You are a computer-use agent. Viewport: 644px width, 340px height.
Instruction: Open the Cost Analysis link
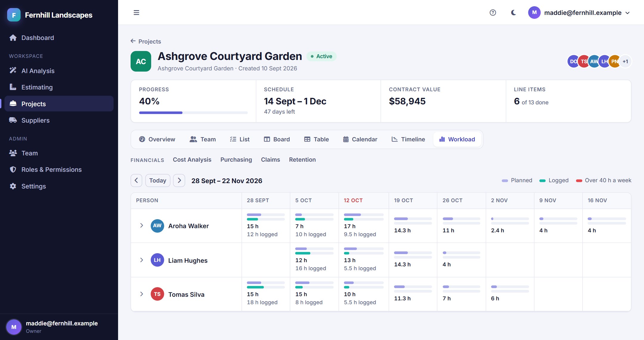(192, 160)
